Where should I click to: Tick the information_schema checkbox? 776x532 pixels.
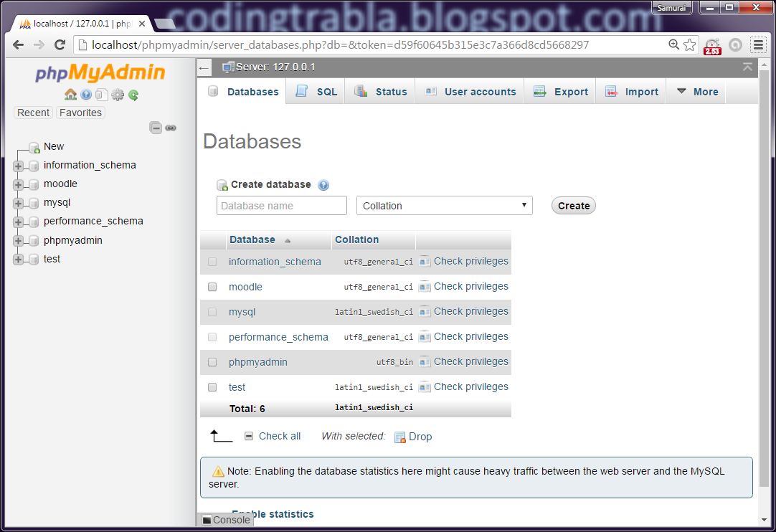click(212, 262)
